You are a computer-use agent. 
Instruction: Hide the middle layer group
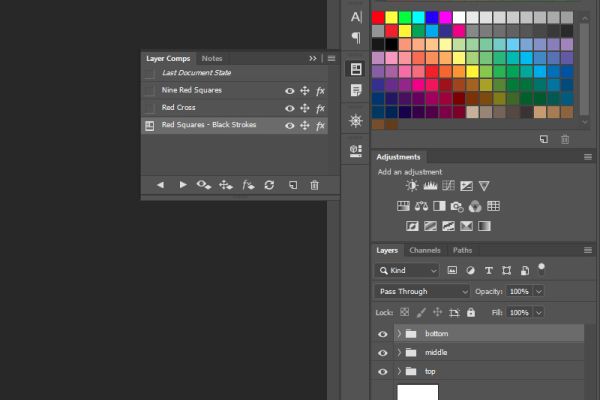[x=383, y=353]
